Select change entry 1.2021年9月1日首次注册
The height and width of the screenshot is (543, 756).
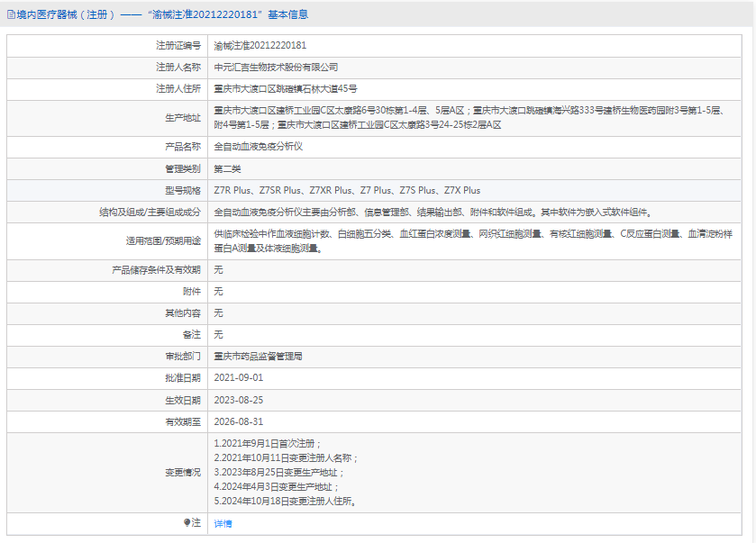click(x=268, y=443)
